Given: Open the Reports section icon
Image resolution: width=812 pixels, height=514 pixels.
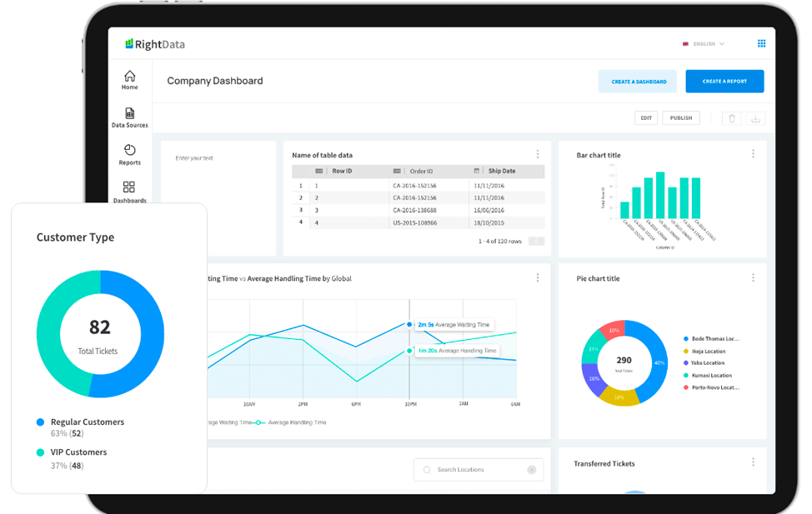Looking at the screenshot, I should (129, 150).
